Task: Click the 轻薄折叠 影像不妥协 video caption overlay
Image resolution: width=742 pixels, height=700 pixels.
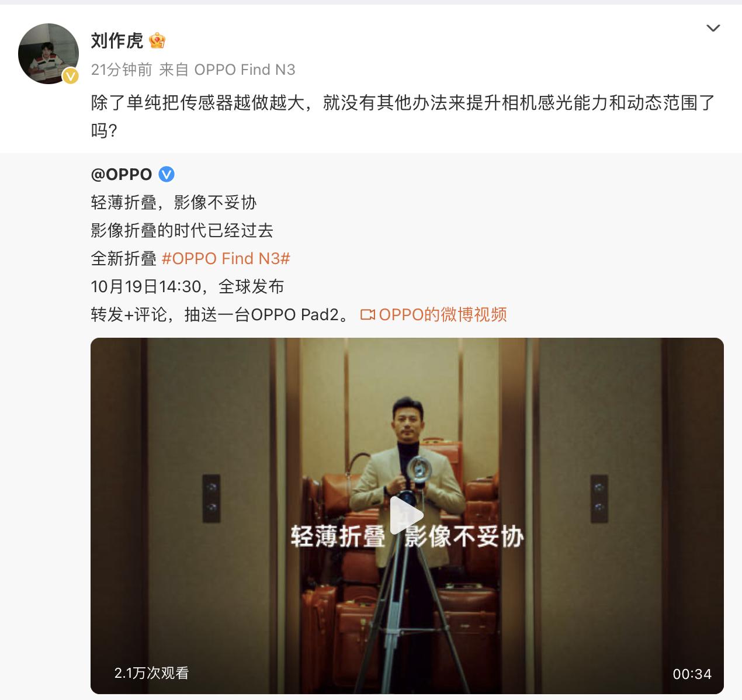Action: tap(407, 536)
